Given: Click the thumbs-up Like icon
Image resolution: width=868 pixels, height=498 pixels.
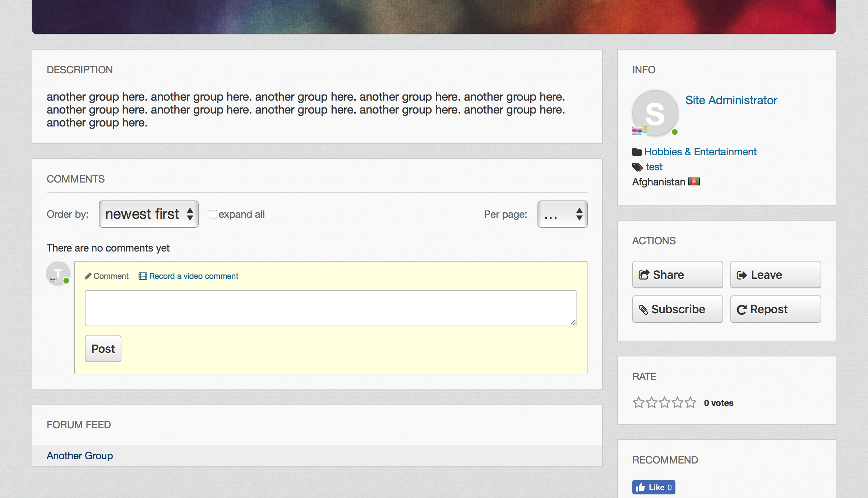Looking at the screenshot, I should tap(640, 487).
